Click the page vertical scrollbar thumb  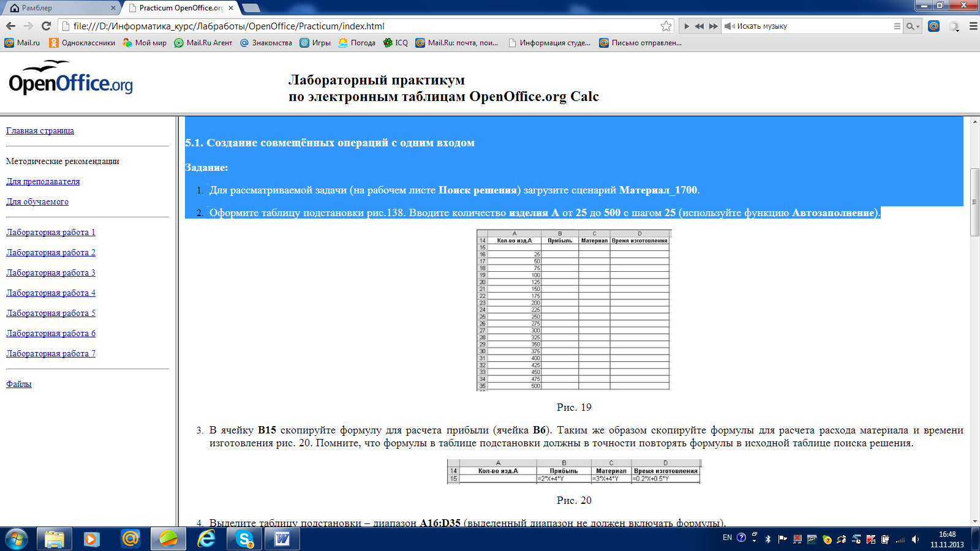click(974, 201)
